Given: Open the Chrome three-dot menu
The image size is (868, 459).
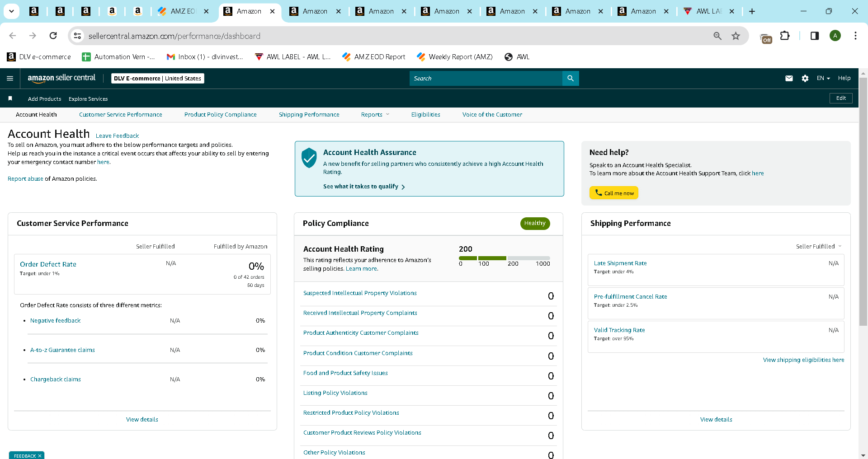Looking at the screenshot, I should [855, 36].
